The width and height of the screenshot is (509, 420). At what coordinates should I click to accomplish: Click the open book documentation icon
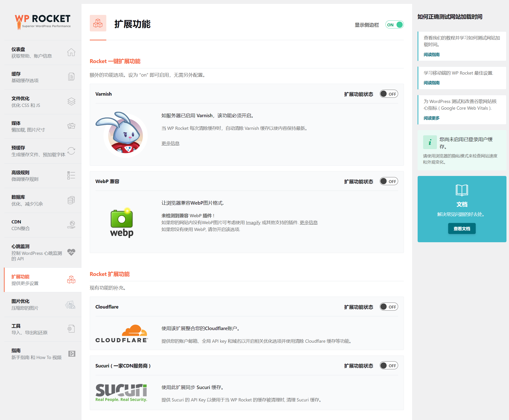coord(462,190)
